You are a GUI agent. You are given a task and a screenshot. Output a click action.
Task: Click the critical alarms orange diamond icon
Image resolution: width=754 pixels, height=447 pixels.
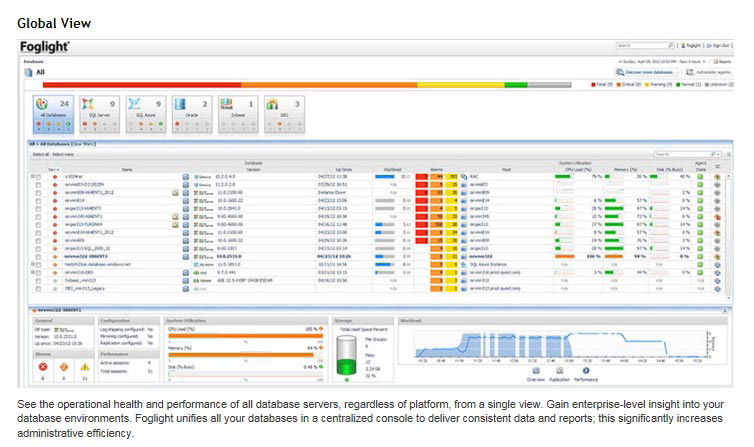(x=63, y=367)
